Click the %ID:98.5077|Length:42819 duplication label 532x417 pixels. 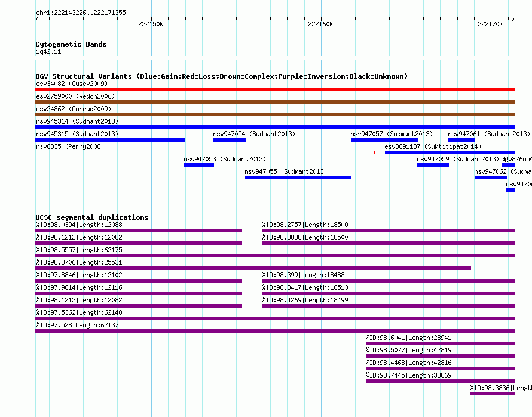(x=408, y=350)
